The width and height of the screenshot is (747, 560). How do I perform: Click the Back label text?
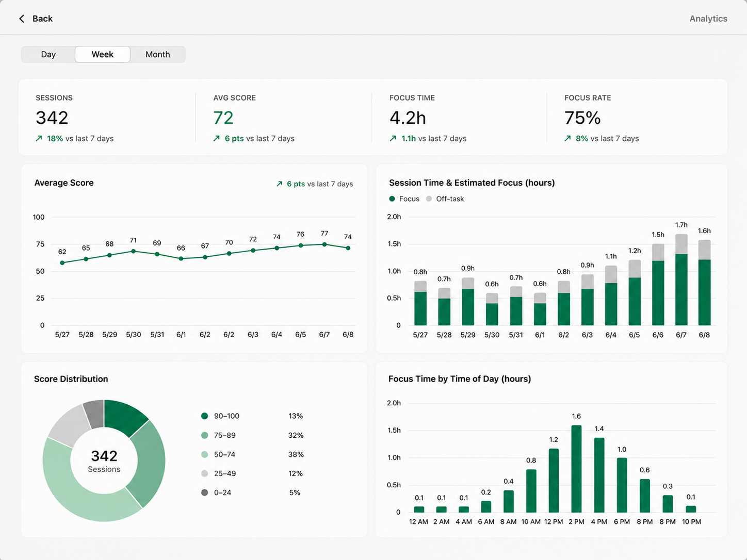[x=42, y=19]
